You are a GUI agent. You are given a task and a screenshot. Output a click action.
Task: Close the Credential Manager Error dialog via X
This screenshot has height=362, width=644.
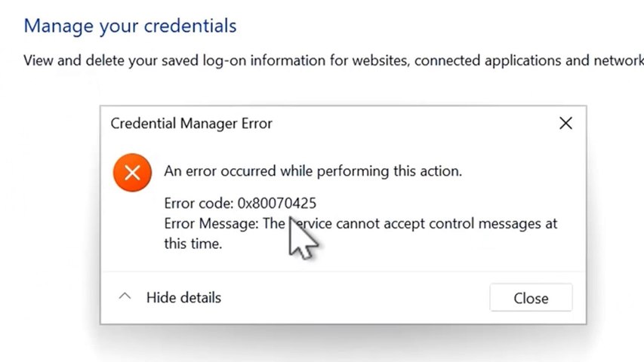pos(565,123)
